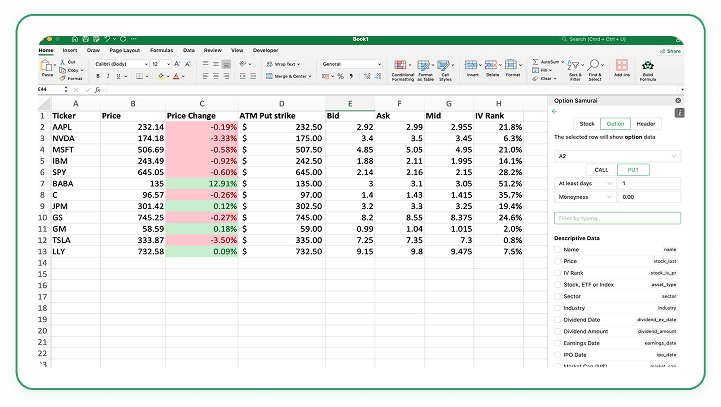Click the Format as Table icon
Viewport: 721px width, 407px height.
tap(423, 65)
